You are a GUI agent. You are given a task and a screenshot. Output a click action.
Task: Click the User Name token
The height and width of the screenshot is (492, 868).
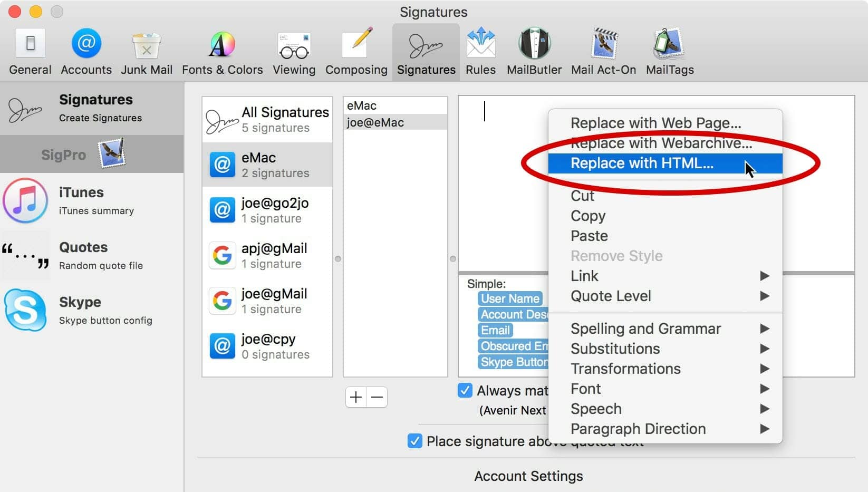tap(510, 298)
